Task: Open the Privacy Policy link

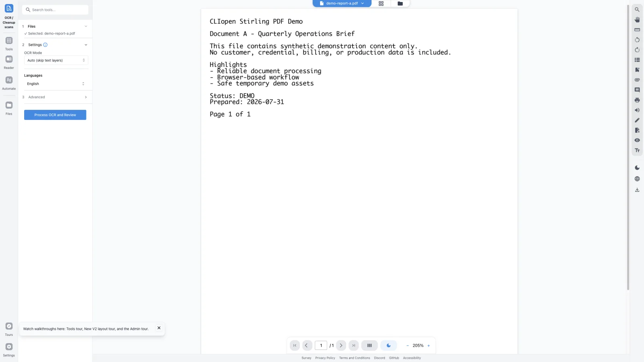Action: coord(325,358)
